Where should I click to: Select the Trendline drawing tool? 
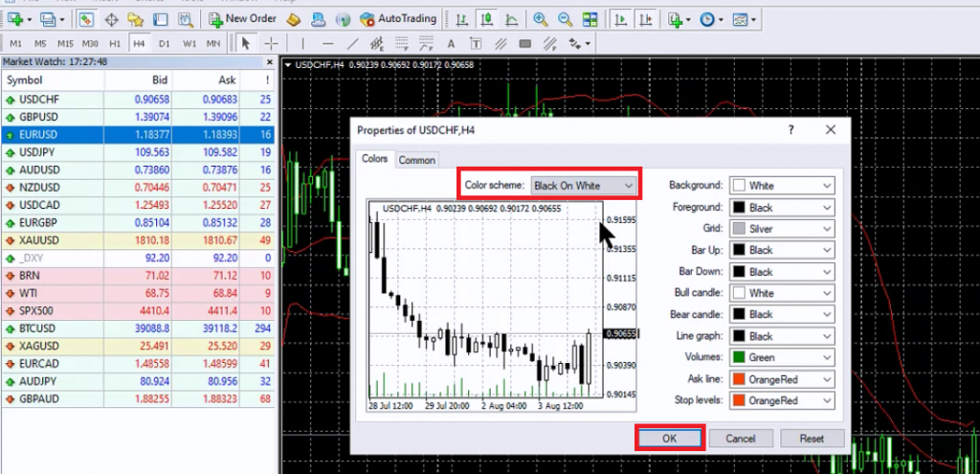pos(352,44)
